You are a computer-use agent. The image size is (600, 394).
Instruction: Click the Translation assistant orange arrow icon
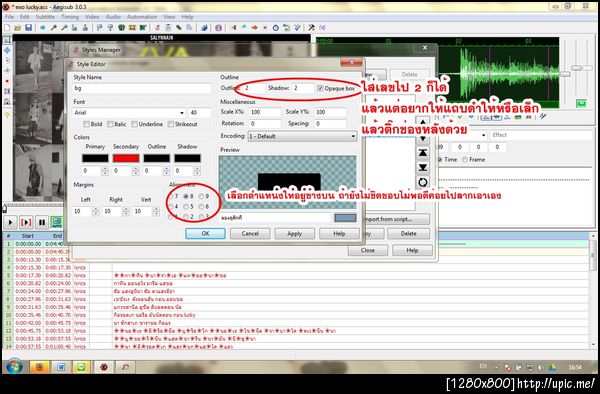(254, 28)
